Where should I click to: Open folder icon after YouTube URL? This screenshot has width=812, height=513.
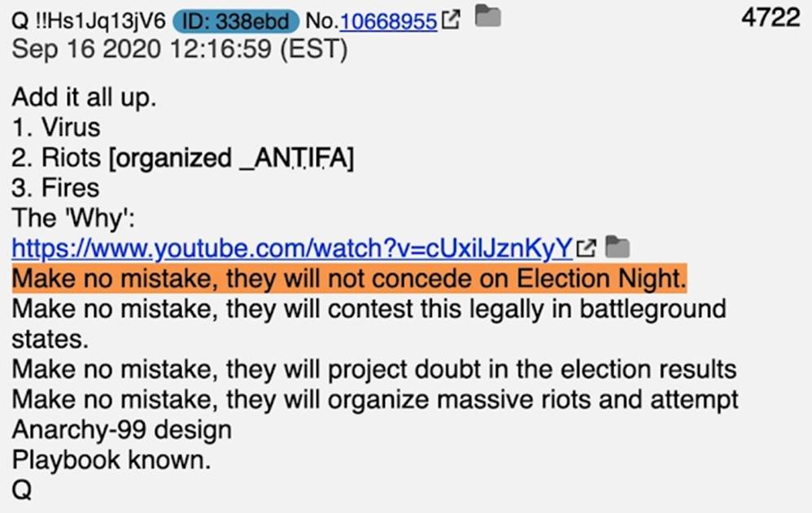(x=618, y=246)
